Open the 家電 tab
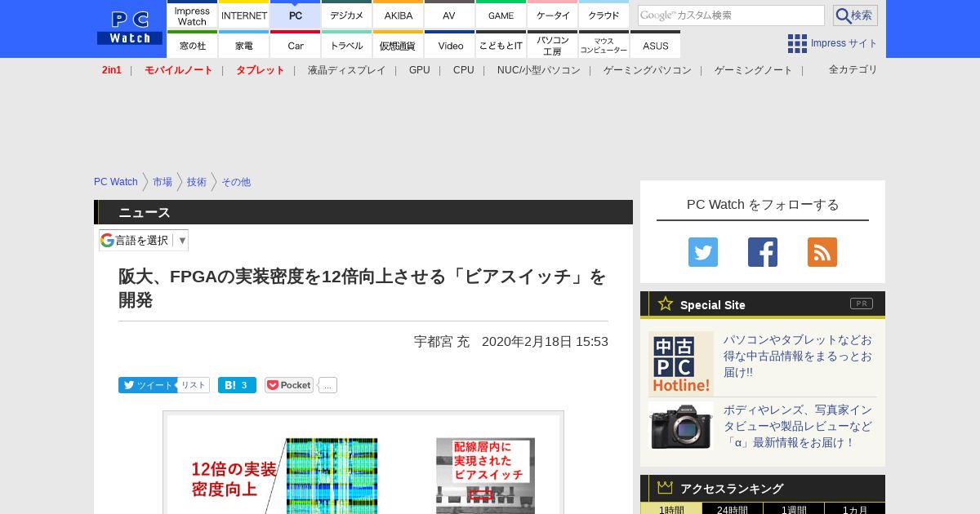 (244, 46)
